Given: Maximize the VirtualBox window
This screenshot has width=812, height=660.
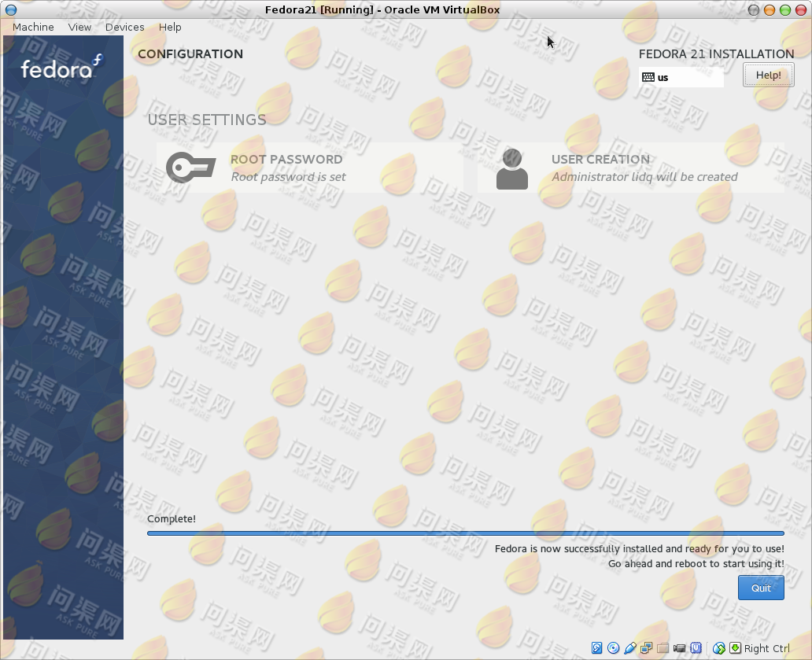Looking at the screenshot, I should pyautogui.click(x=785, y=10).
